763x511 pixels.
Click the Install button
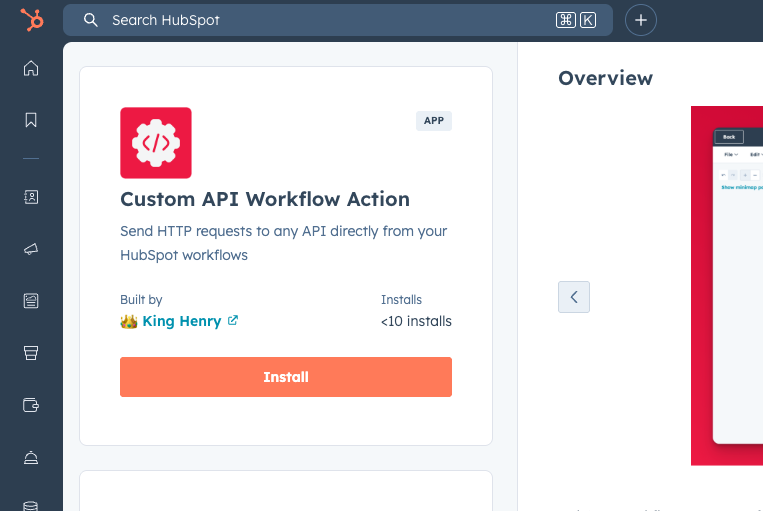(x=286, y=377)
